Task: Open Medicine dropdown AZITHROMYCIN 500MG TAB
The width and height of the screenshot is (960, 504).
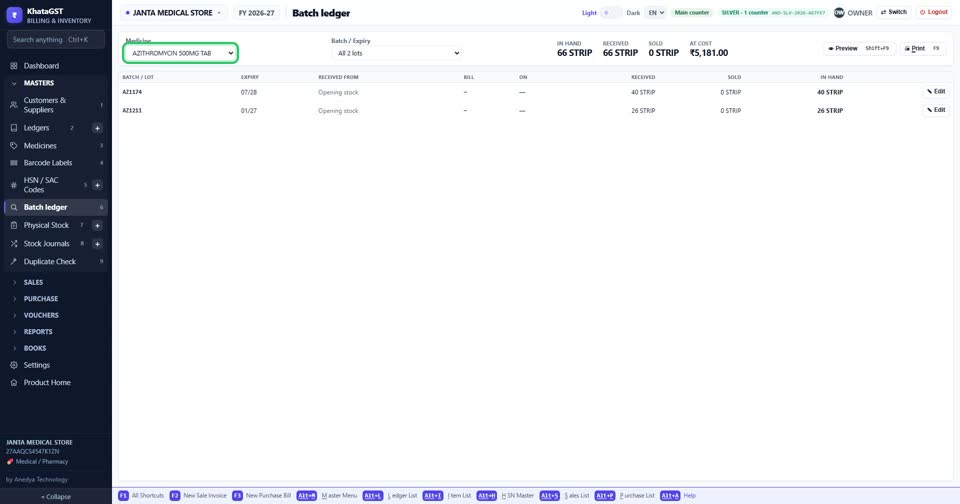Action: pos(181,53)
